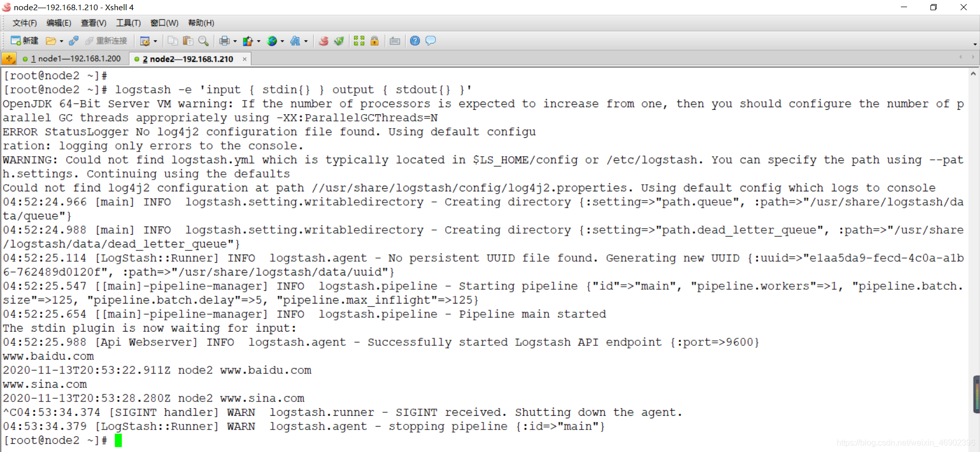The height and width of the screenshot is (452, 980).
Task: Expand the open folder dropdown arrow
Action: tap(61, 41)
